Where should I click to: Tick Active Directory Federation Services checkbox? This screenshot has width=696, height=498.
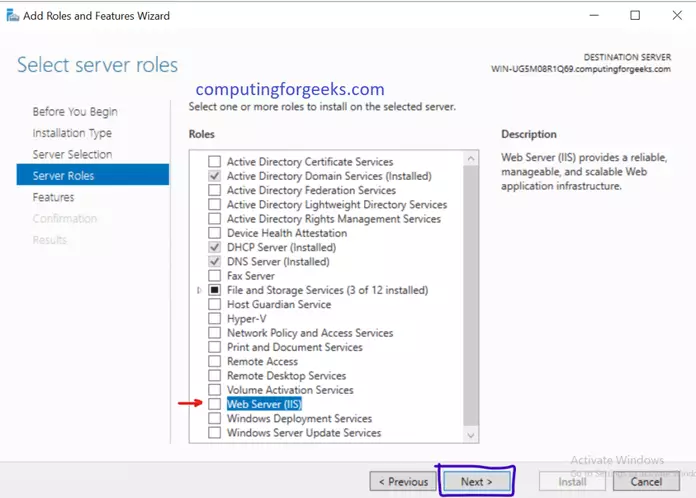coord(214,190)
